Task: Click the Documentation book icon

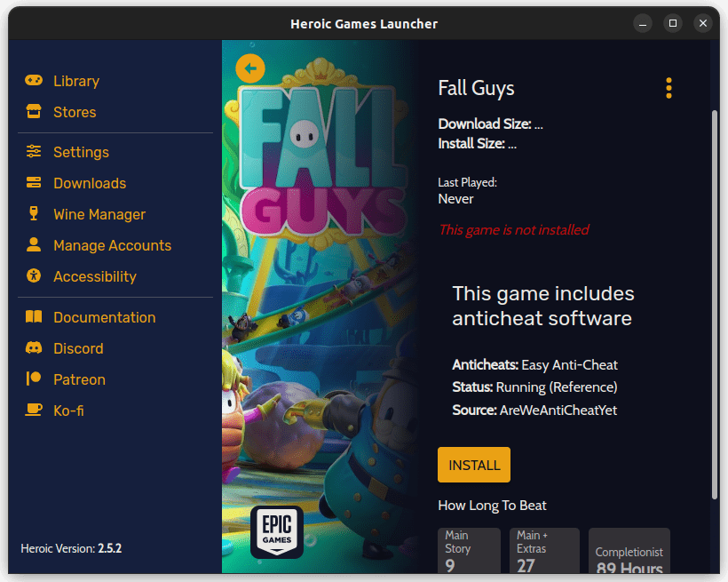Action: [x=34, y=317]
